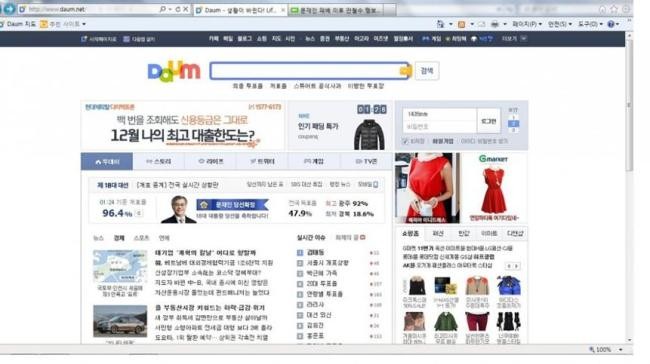Click the red dress Gmarket ad image
The image size is (650, 364).
pos(494,187)
